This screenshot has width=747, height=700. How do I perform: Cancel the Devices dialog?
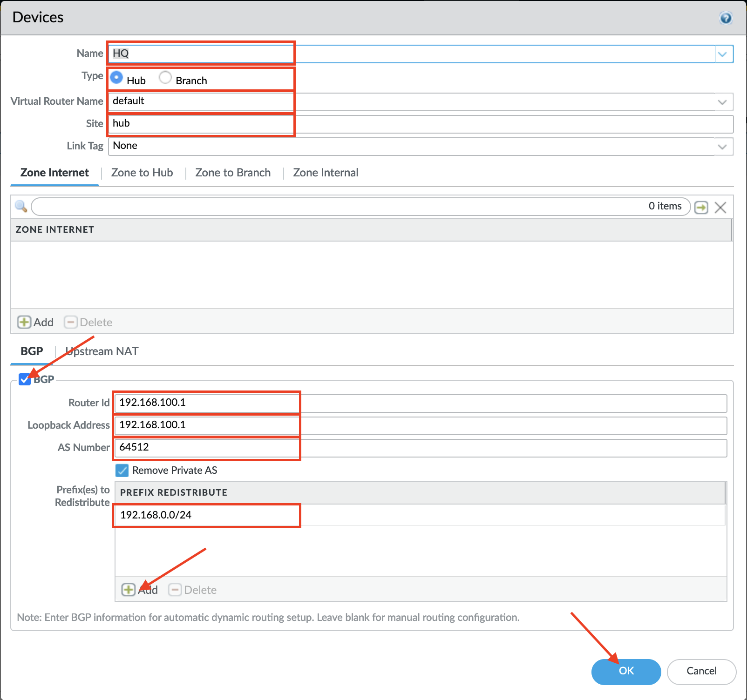point(701,671)
